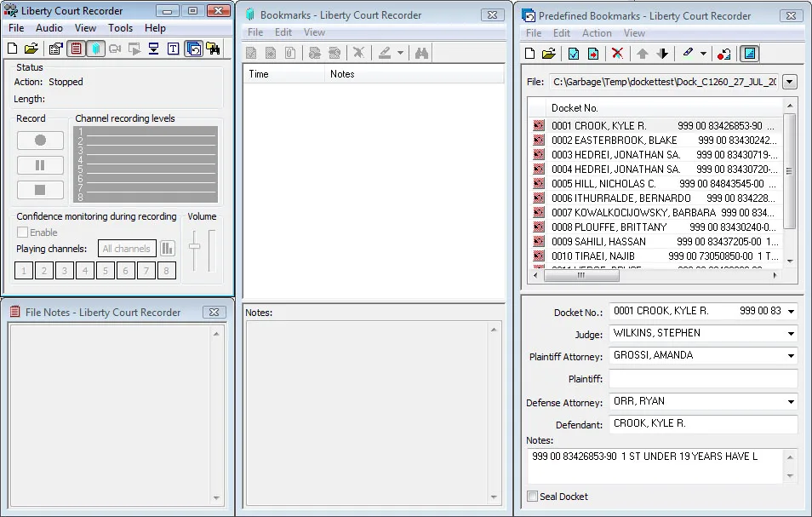Click Open folder icon in Predefined Bookmarks toolbar
Screen dimensions: 812x517
pyautogui.click(x=549, y=54)
